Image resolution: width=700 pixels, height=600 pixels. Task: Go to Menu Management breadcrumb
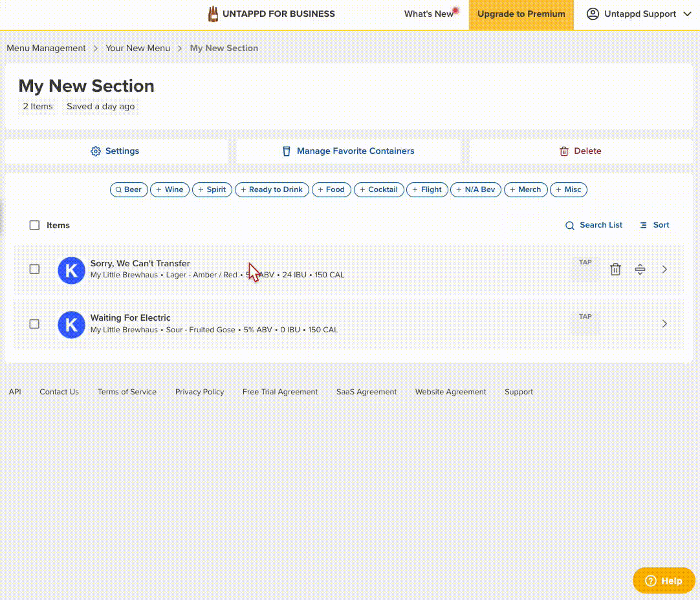click(x=46, y=48)
